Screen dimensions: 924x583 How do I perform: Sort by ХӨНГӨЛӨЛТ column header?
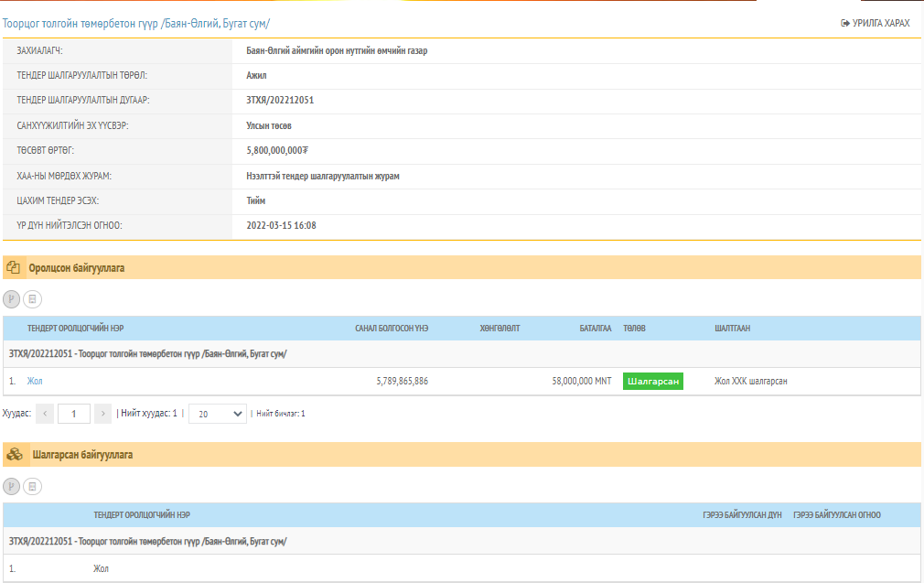tap(500, 329)
